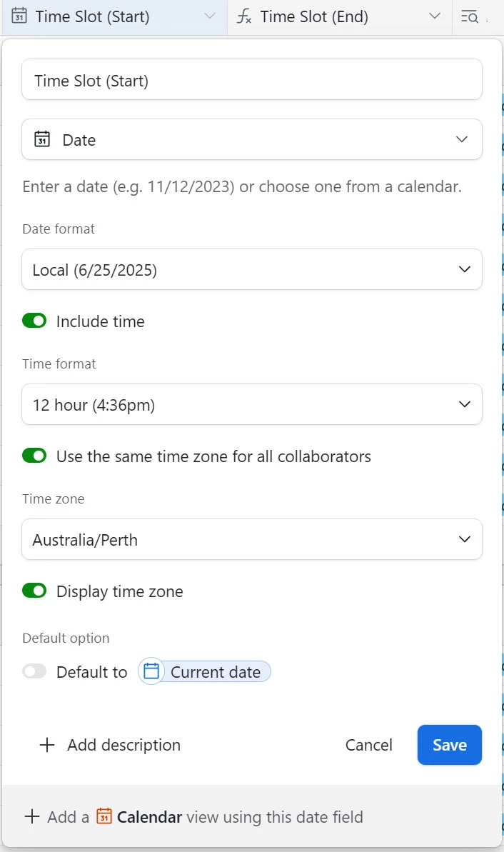This screenshot has width=504, height=852.
Task: Turn off Display time zone switch
Action: point(34,590)
